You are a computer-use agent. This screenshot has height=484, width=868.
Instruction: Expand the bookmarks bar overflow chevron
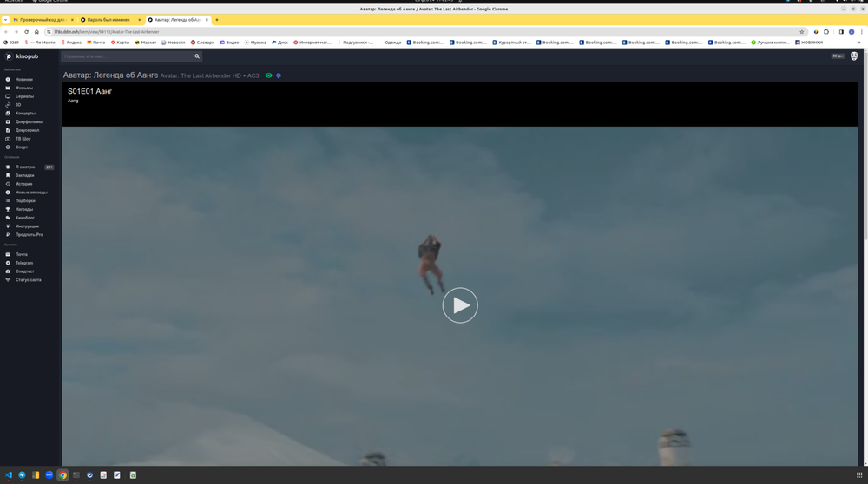(859, 43)
